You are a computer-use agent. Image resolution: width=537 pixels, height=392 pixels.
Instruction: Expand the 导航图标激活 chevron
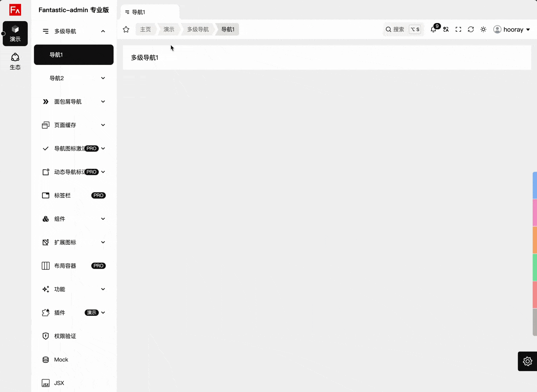[x=103, y=148]
